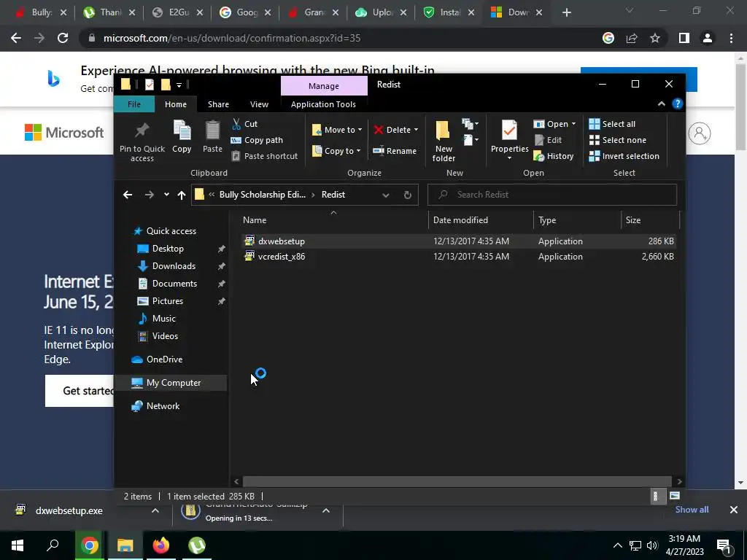747x560 pixels.
Task: Open Windows Start menu
Action: (18, 545)
